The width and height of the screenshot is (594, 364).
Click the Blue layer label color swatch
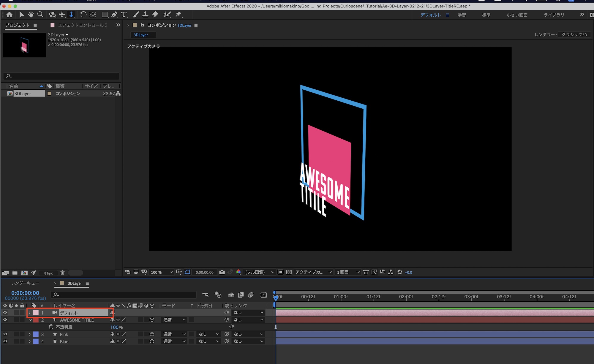tap(36, 341)
